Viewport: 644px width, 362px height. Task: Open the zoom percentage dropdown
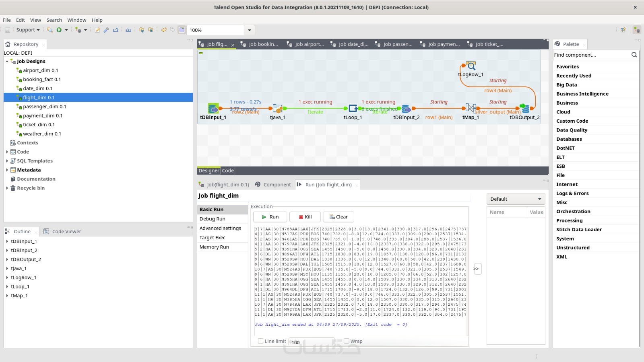click(x=250, y=30)
